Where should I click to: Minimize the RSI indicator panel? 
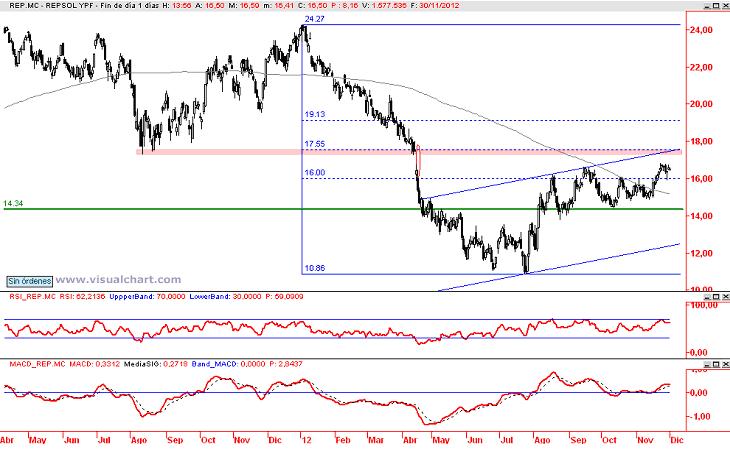pyautogui.click(x=707, y=297)
